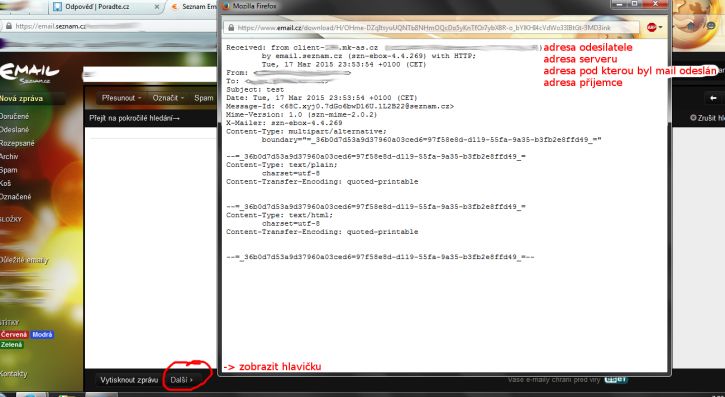This screenshot has width=725, height=397.
Task: Click the padlock icon in email.seznam.cz address bar
Action: coord(8,26)
